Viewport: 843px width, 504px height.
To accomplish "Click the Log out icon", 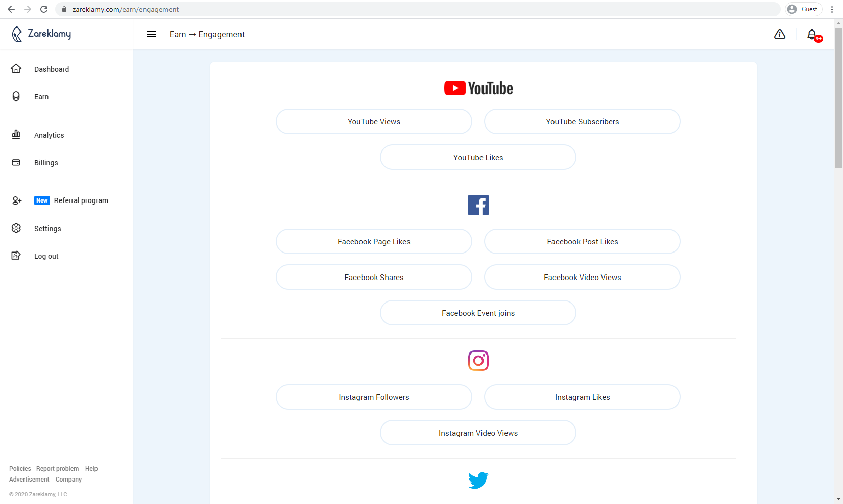I will (x=16, y=256).
